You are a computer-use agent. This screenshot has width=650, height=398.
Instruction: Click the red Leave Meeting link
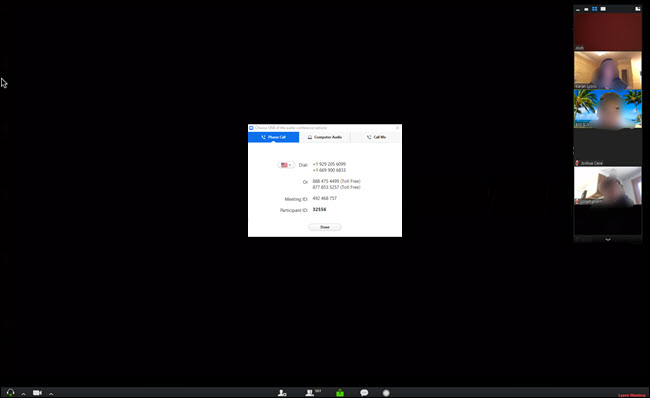(631, 395)
